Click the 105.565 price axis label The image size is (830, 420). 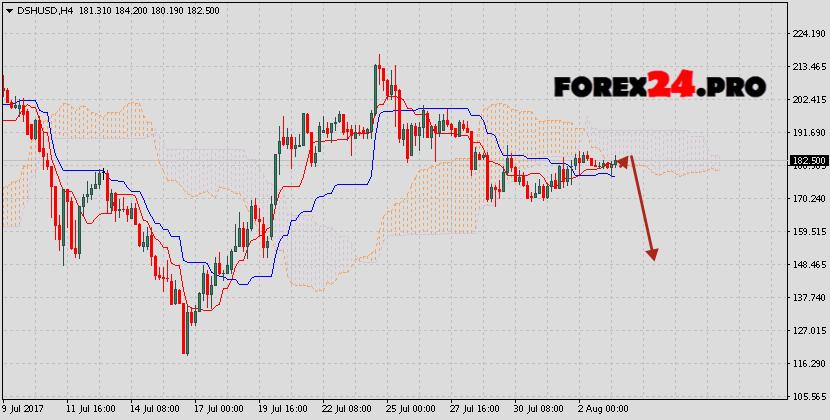(x=807, y=396)
